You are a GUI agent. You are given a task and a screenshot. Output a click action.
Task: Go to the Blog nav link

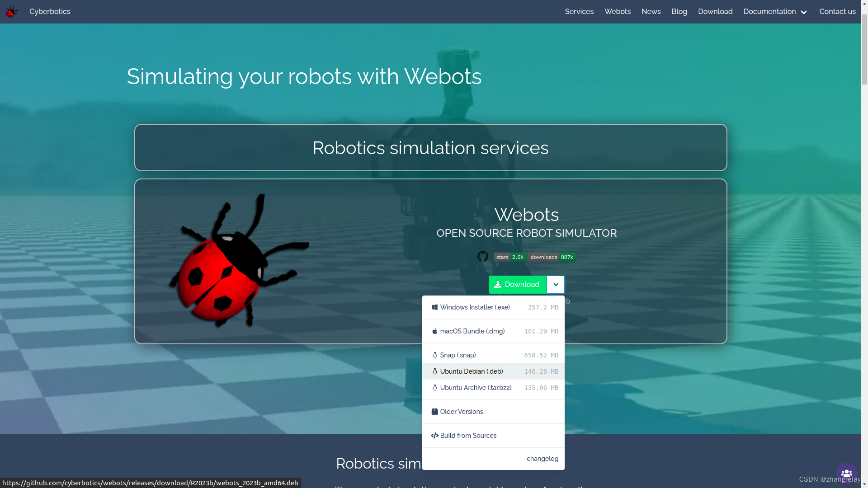pyautogui.click(x=679, y=12)
